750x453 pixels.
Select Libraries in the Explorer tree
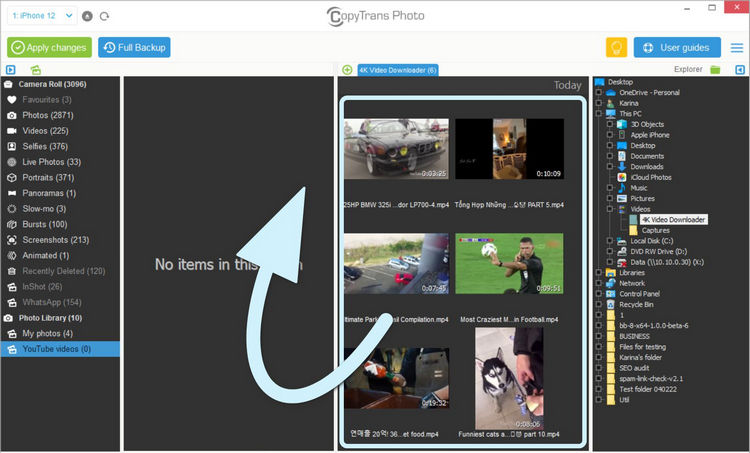(x=631, y=273)
